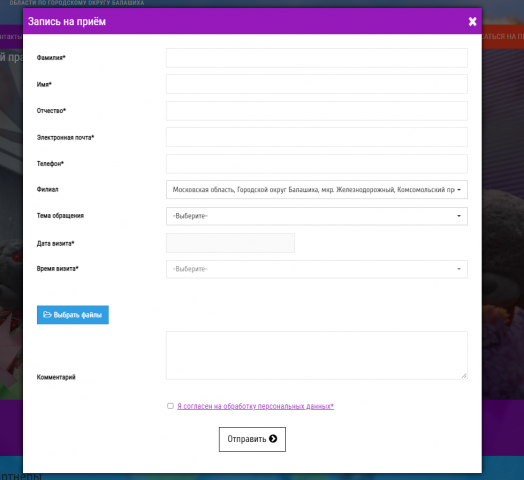This screenshot has height=480, width=524.
Task: Tick the personal data consent checkbox
Action: click(170, 406)
